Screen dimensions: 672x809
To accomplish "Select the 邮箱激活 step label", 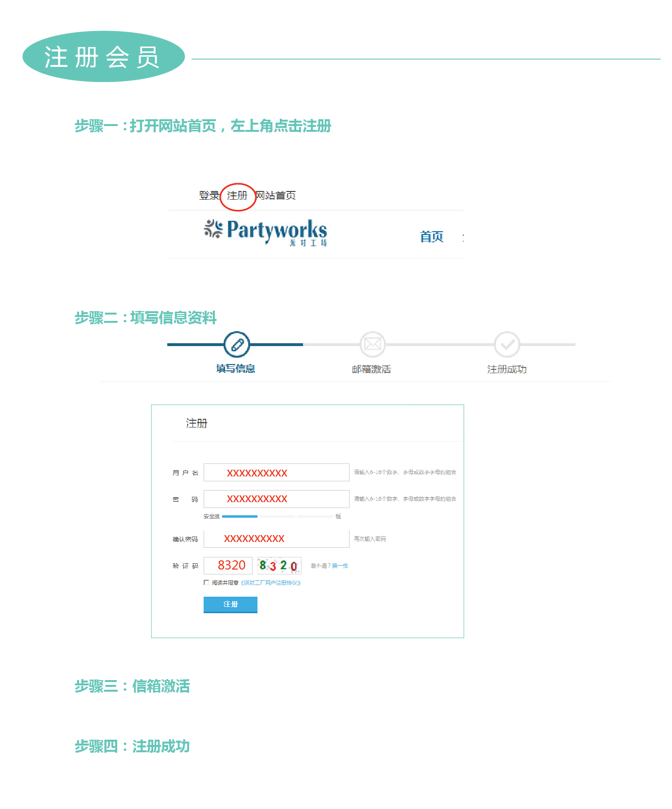I will 371,369.
